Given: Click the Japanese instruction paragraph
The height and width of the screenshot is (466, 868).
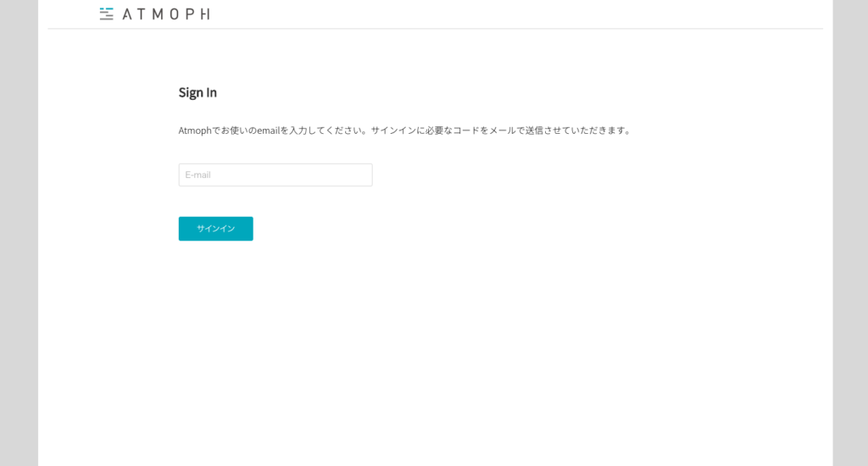Looking at the screenshot, I should tap(405, 130).
